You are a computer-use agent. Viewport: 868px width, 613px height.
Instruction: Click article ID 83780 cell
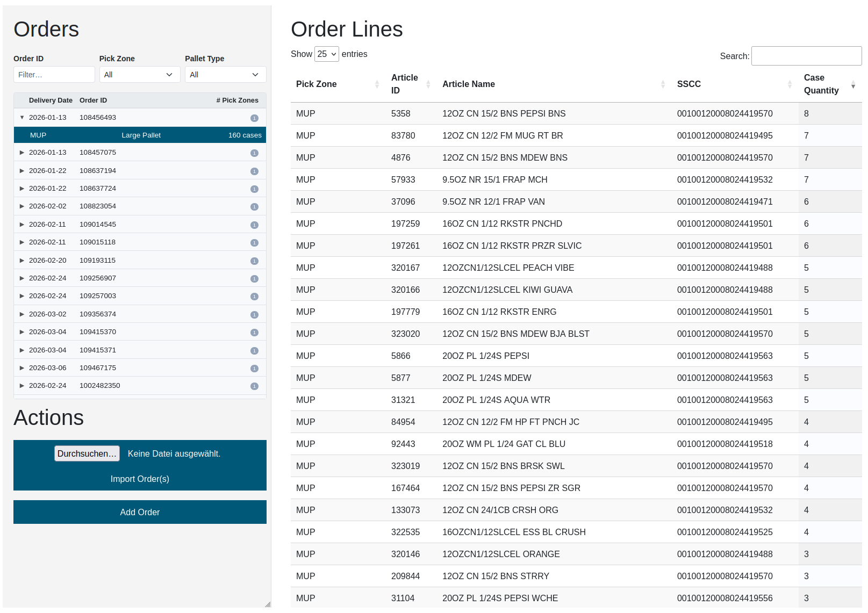(403, 136)
